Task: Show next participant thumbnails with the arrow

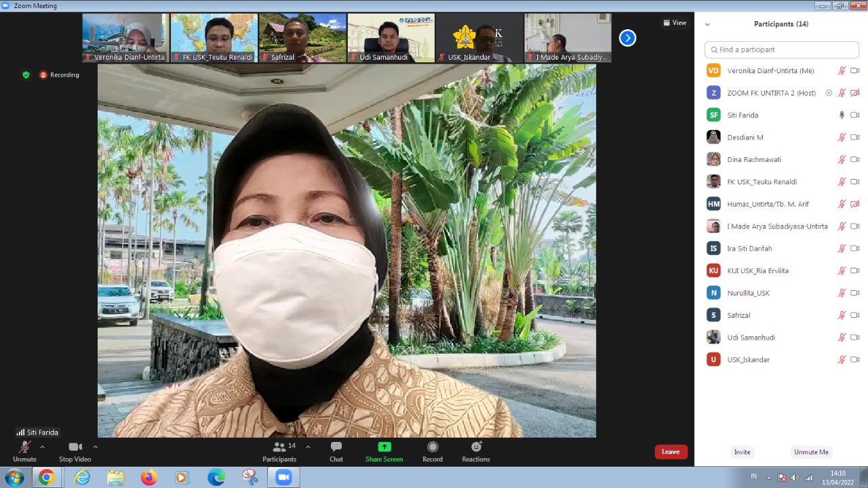Action: [627, 39]
